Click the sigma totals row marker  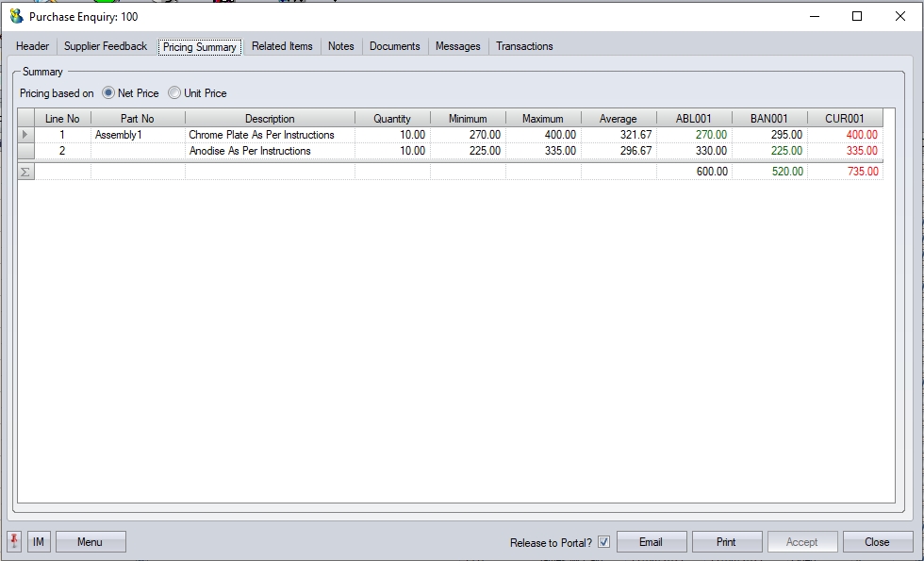point(25,172)
